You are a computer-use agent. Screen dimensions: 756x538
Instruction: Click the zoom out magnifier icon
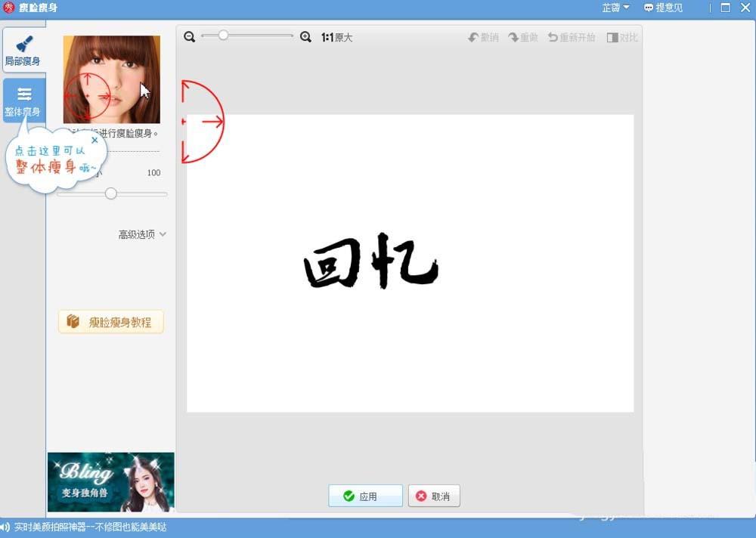pyautogui.click(x=188, y=36)
